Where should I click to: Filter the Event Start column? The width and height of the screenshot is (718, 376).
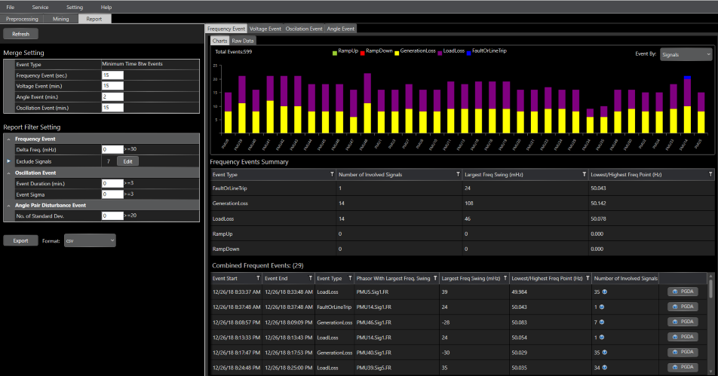point(258,278)
